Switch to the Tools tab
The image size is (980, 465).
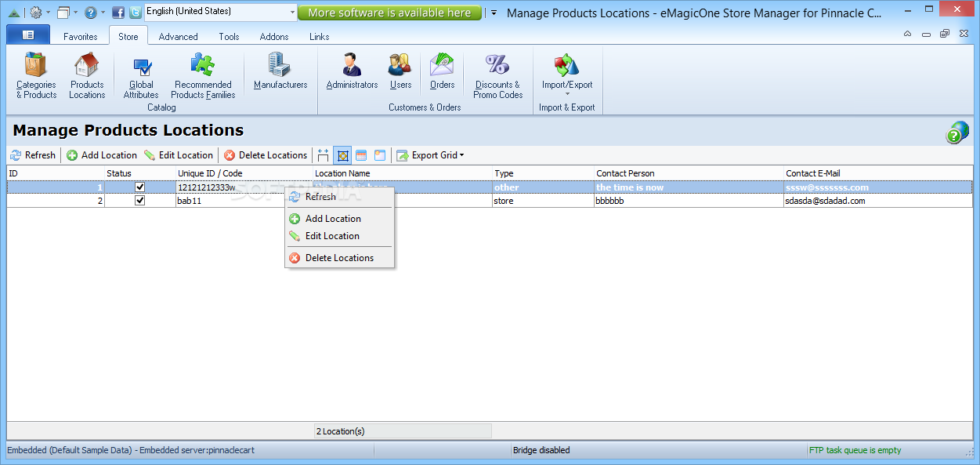(230, 37)
